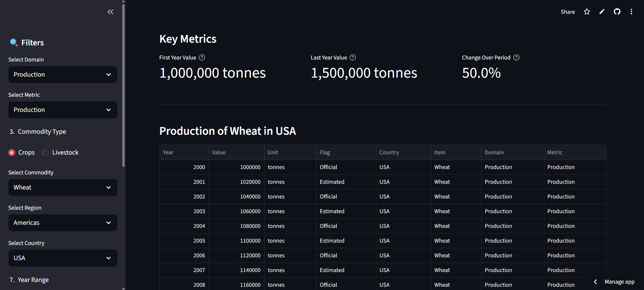
Task: Open the three-dot main menu
Action: pos(631,12)
